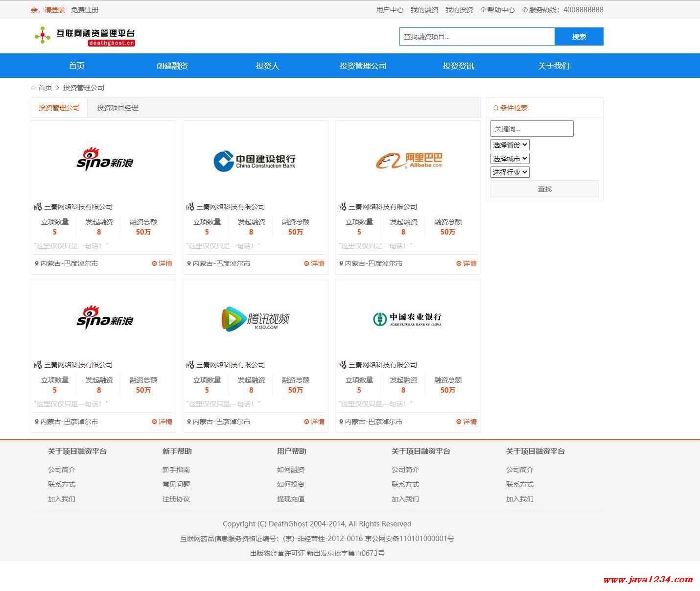Click the magnifier icon beside 条件检索
Screen dimensions: 700x591
point(496,108)
